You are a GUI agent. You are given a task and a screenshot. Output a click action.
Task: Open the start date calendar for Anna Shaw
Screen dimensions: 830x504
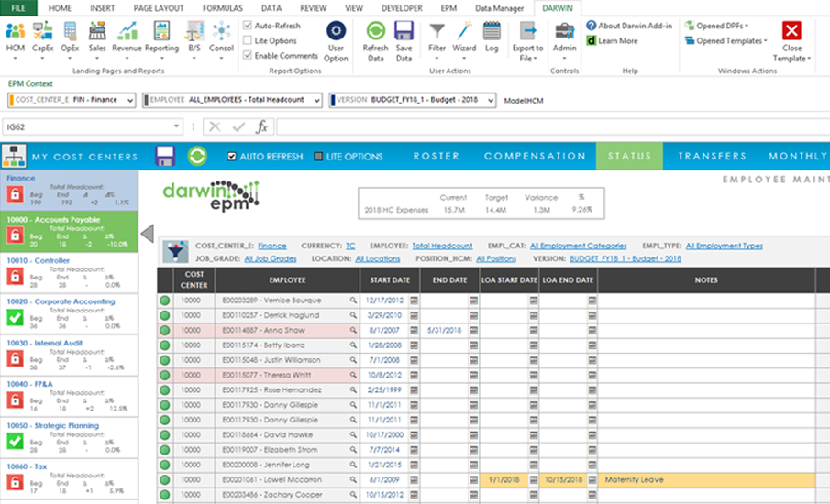[414, 331]
